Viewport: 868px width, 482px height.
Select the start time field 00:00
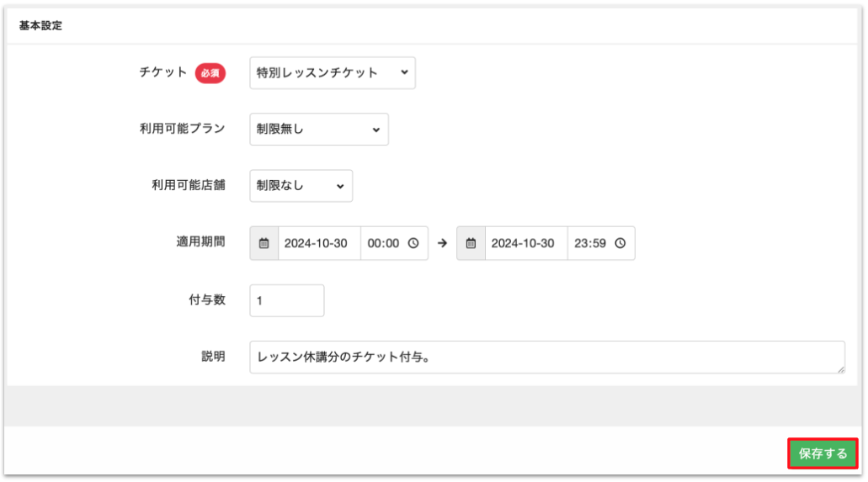(x=384, y=243)
